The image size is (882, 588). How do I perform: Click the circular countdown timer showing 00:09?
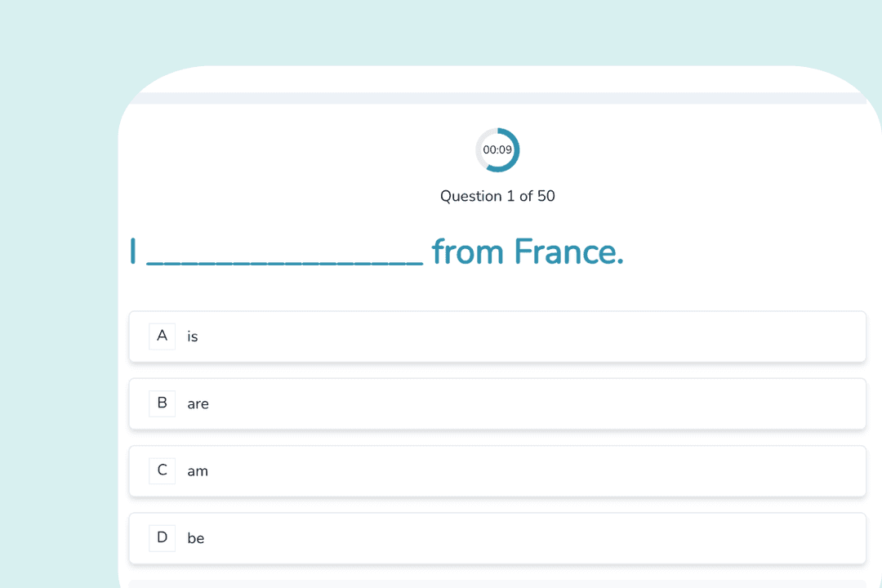click(497, 149)
